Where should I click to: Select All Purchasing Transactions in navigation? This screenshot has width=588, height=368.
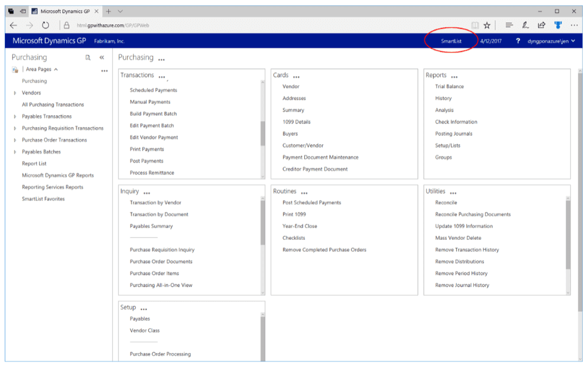(53, 105)
